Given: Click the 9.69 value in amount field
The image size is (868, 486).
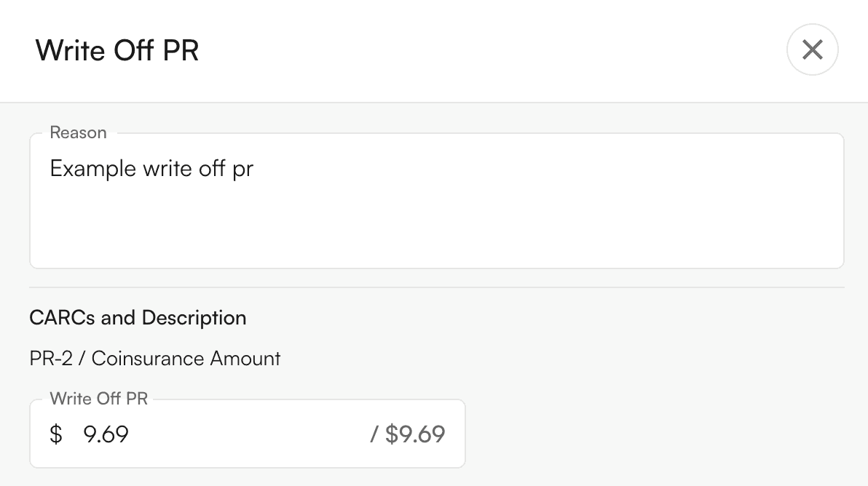Looking at the screenshot, I should (106, 434).
